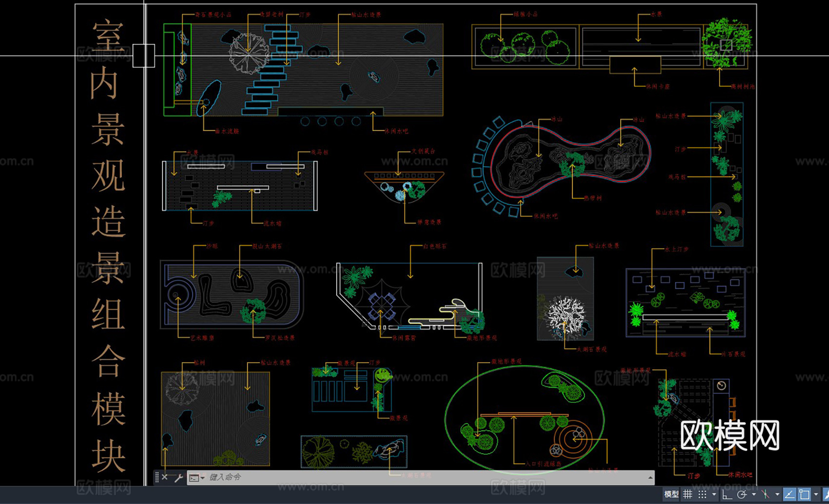Toggle snap mode dotted grid icon
This screenshot has height=504, width=829.
click(702, 494)
